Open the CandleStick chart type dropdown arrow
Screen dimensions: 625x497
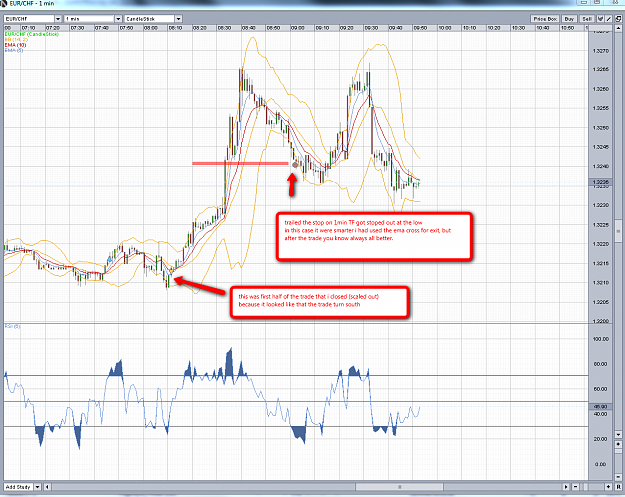[179, 19]
